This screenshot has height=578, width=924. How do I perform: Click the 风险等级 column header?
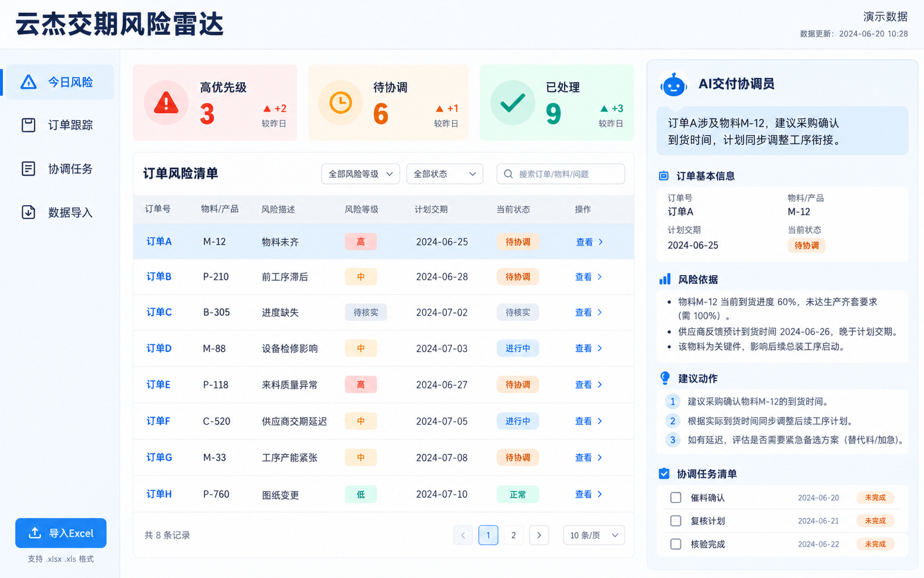(x=362, y=209)
